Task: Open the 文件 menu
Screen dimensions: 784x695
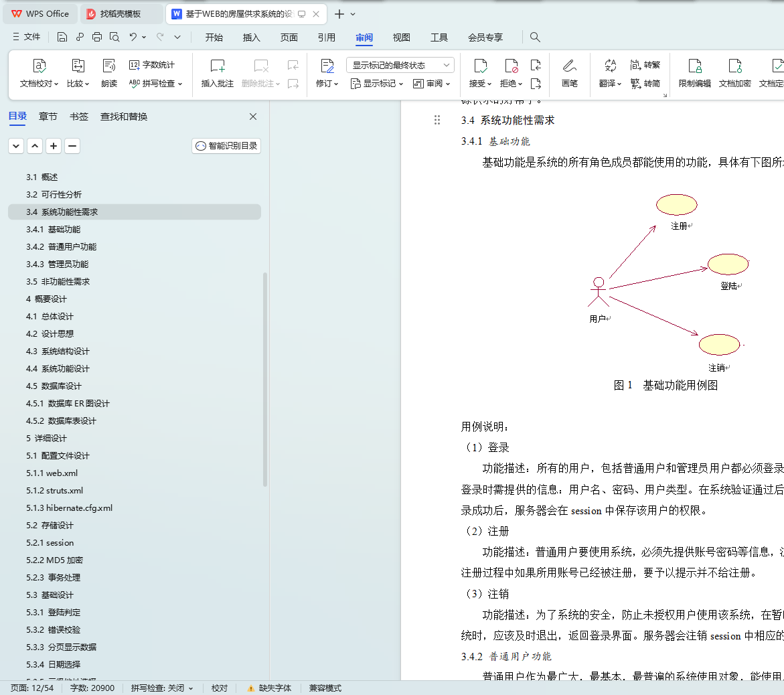Action: (x=27, y=37)
